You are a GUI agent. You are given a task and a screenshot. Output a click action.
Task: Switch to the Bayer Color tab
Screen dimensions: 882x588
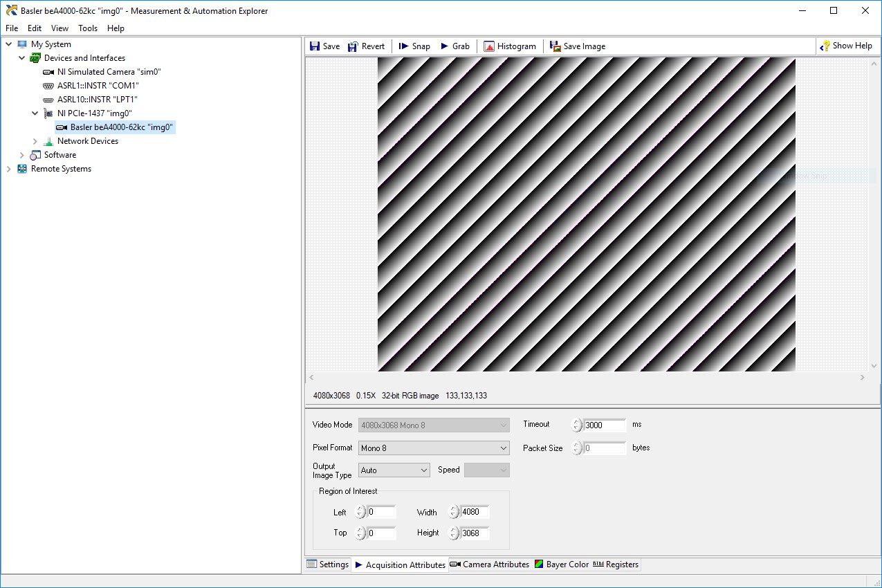562,564
